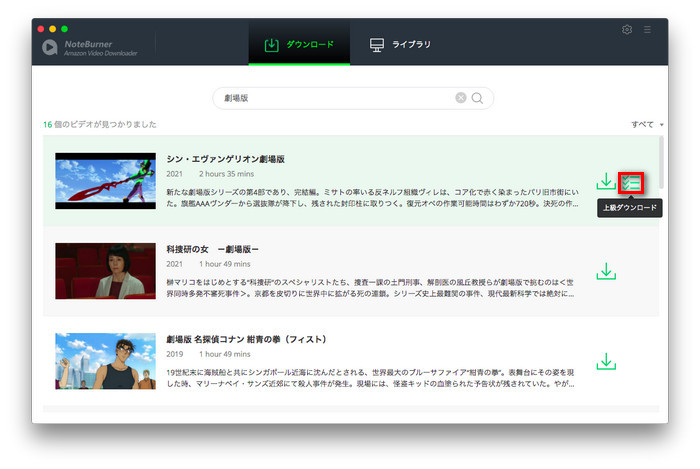The width and height of the screenshot is (700, 469).
Task: Click the 2021 year of シン・エヴァンゲリオン劇場版
Action: tap(175, 174)
